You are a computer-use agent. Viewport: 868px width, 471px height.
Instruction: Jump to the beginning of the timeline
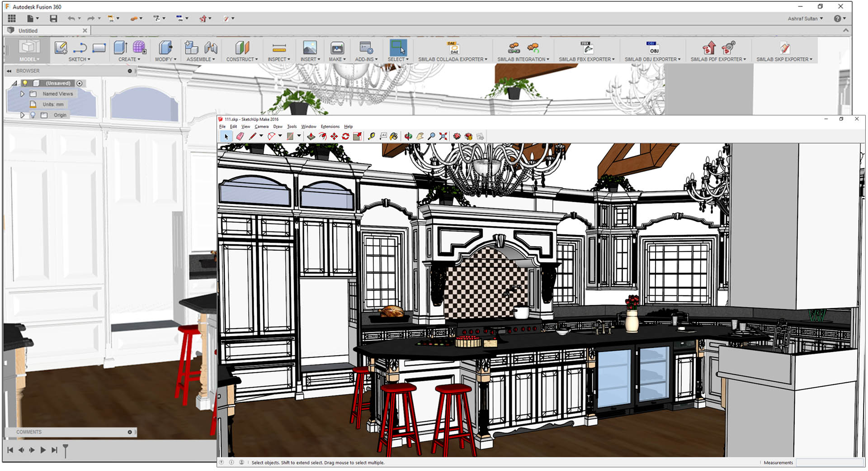[x=10, y=450]
